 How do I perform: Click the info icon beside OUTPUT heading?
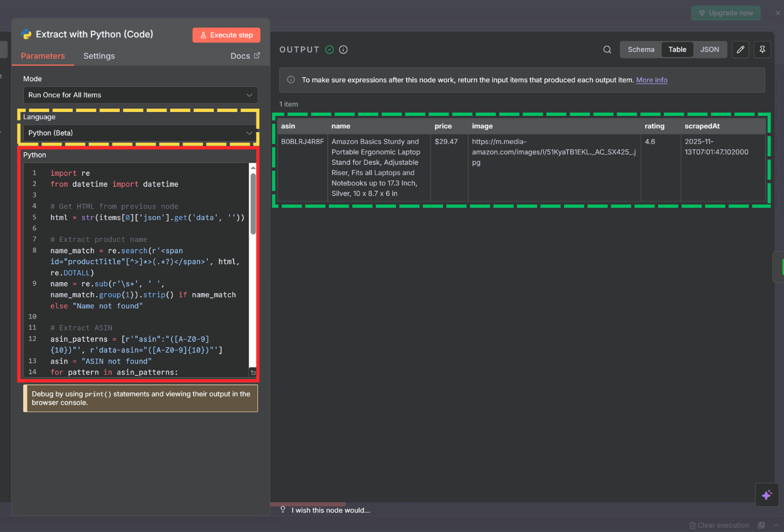[x=343, y=49]
